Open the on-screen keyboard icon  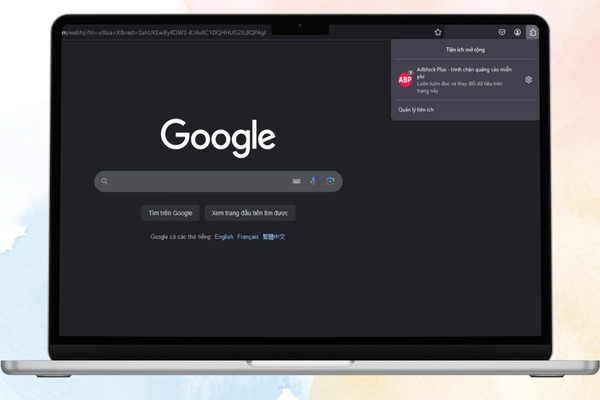(x=297, y=181)
